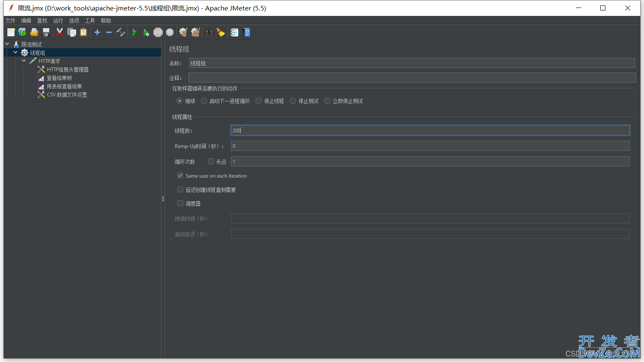Click the Ramp-Up时间 input field
This screenshot has height=362, width=644.
(x=430, y=146)
